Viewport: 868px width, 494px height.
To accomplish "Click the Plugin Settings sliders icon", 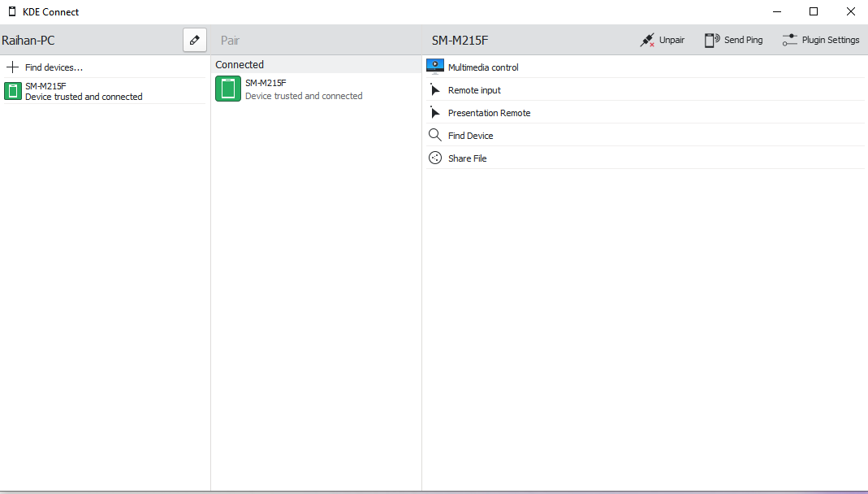I will pyautogui.click(x=790, y=40).
